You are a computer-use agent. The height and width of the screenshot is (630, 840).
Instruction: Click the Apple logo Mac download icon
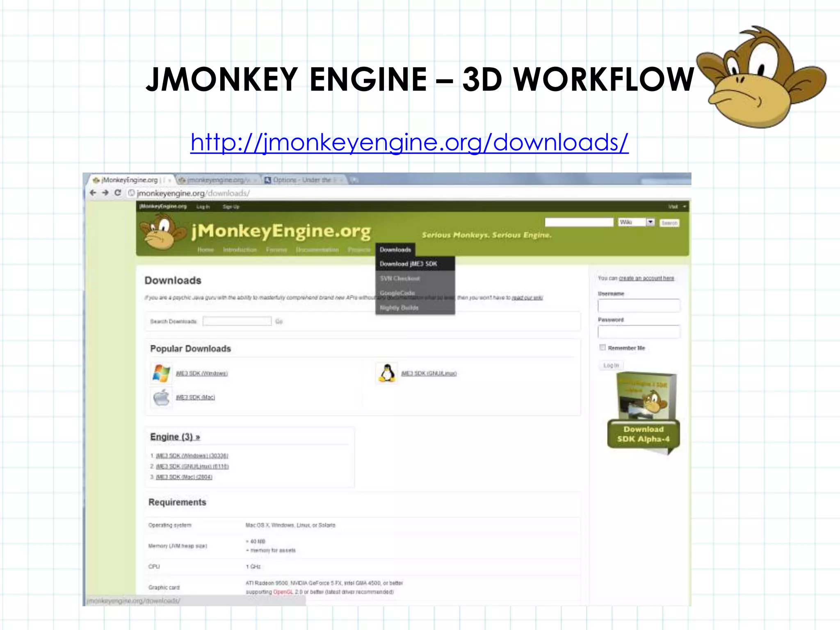161,397
